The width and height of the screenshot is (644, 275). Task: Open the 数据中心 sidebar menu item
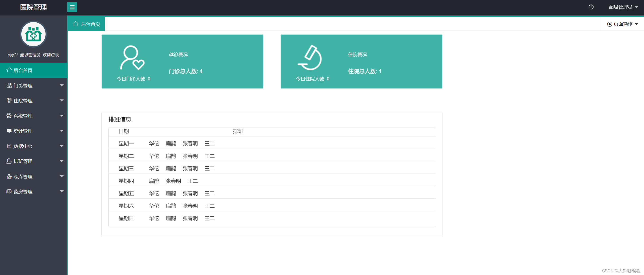coord(23,146)
